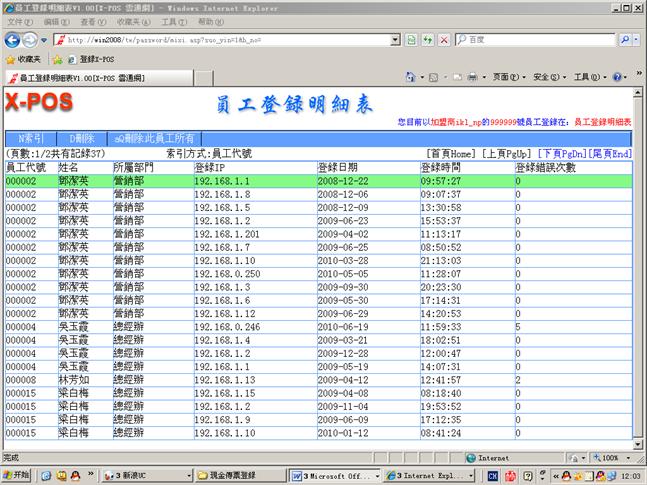
Task: Open the Windows 开始 Start button
Action: 17,475
